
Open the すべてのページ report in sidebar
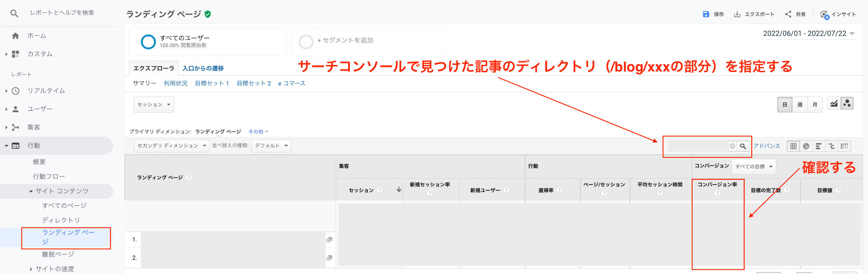[x=64, y=206]
